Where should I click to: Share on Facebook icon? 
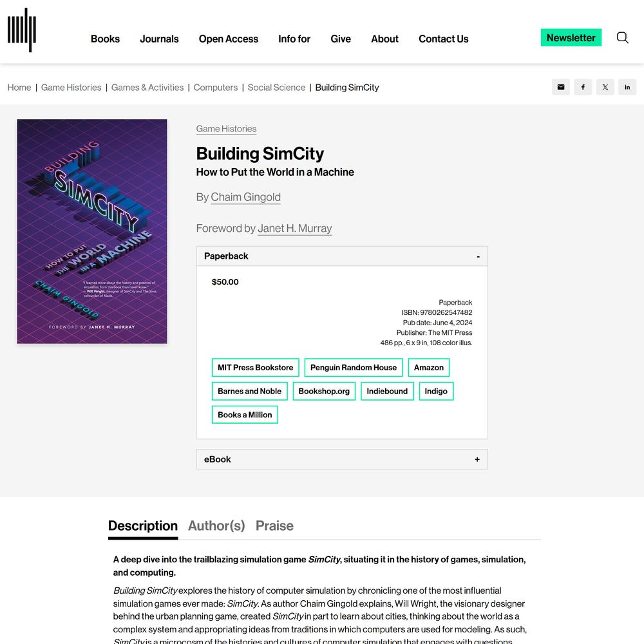tap(583, 87)
